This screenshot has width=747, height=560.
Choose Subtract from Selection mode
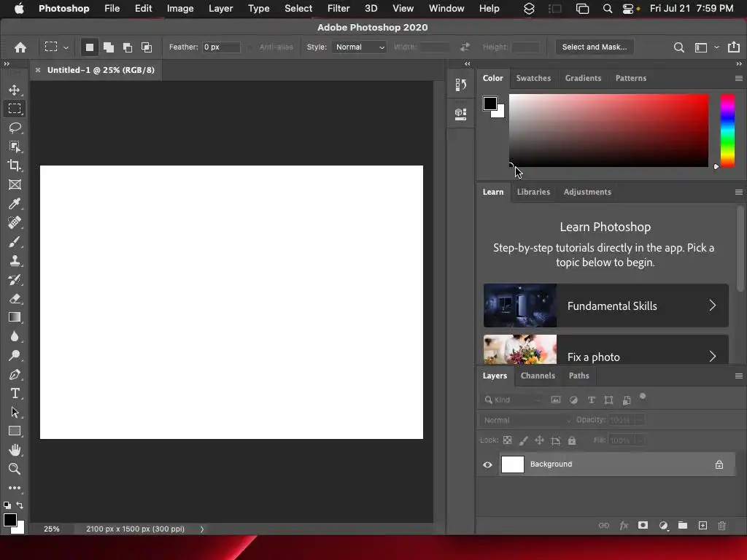click(127, 47)
